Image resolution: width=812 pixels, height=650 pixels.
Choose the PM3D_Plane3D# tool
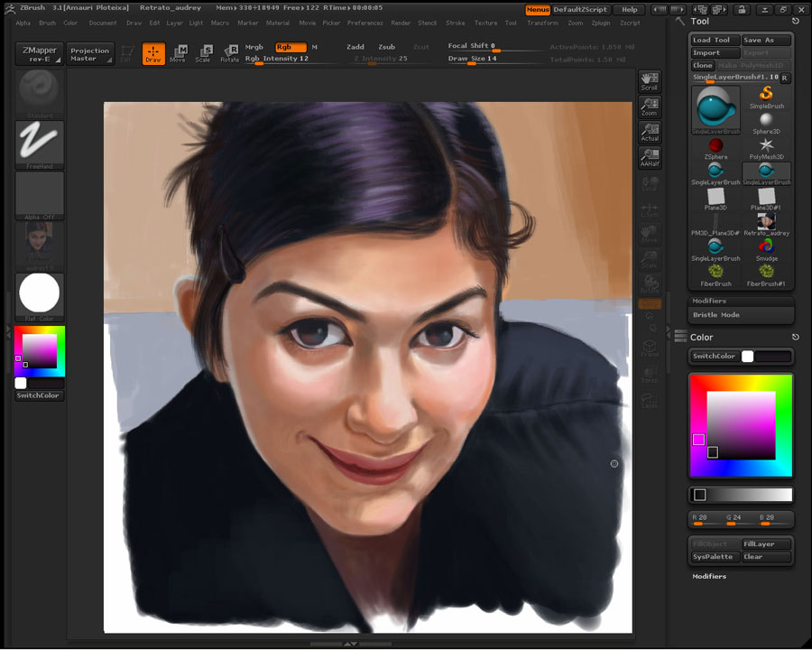(715, 225)
